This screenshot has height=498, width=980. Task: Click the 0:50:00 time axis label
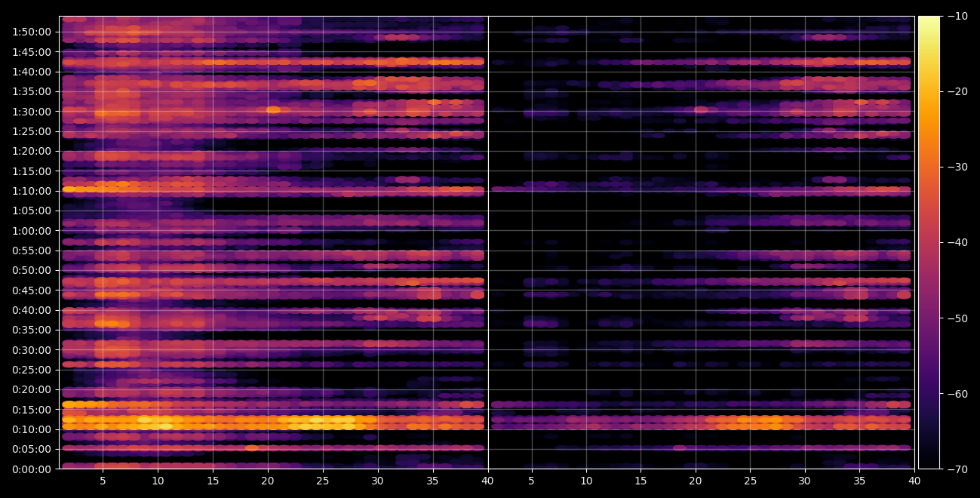pyautogui.click(x=32, y=270)
